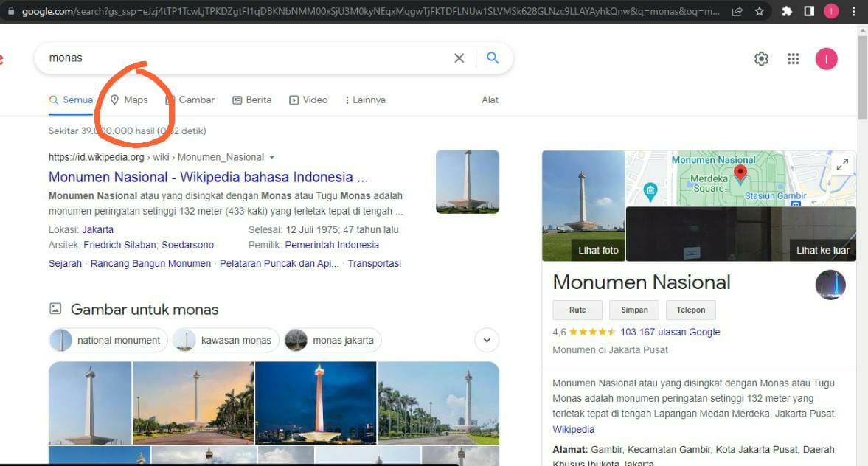The height and width of the screenshot is (466, 868).
Task: Share this page from the address bar
Action: coord(737,11)
